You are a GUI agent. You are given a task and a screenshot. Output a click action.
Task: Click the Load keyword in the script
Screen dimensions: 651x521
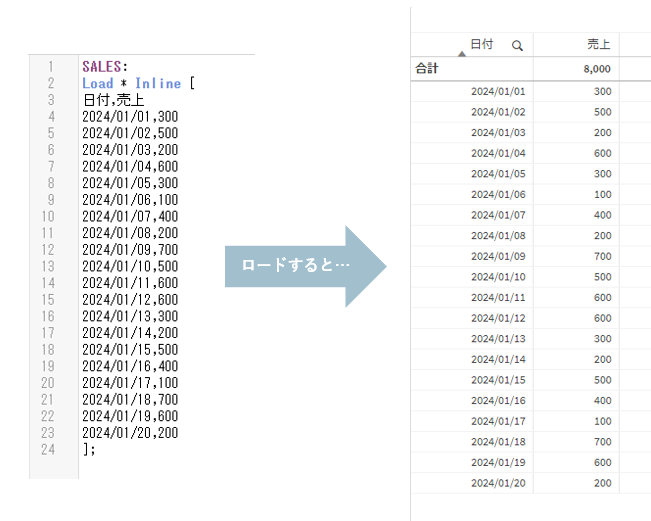tap(98, 83)
